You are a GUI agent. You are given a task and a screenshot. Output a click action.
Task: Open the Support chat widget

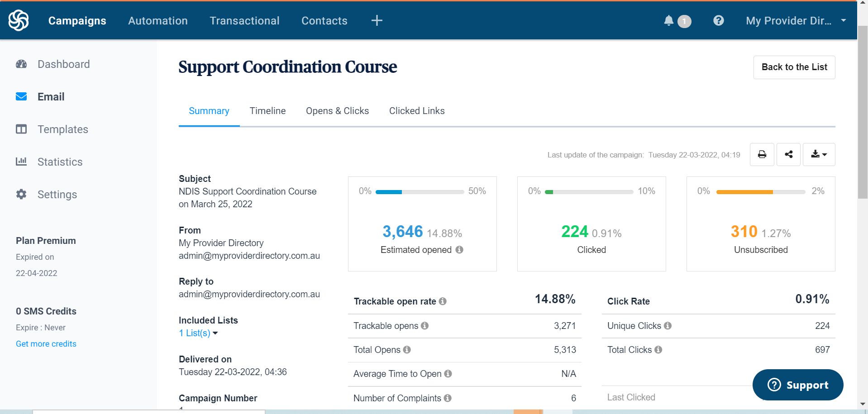coord(798,385)
